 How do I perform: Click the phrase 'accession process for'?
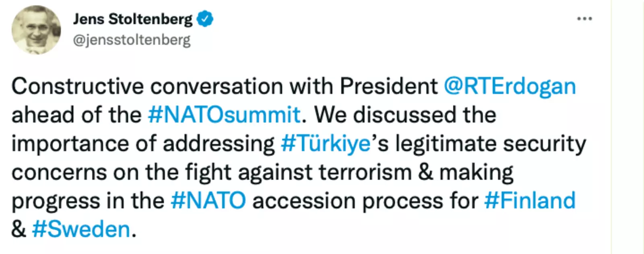[x=365, y=201]
